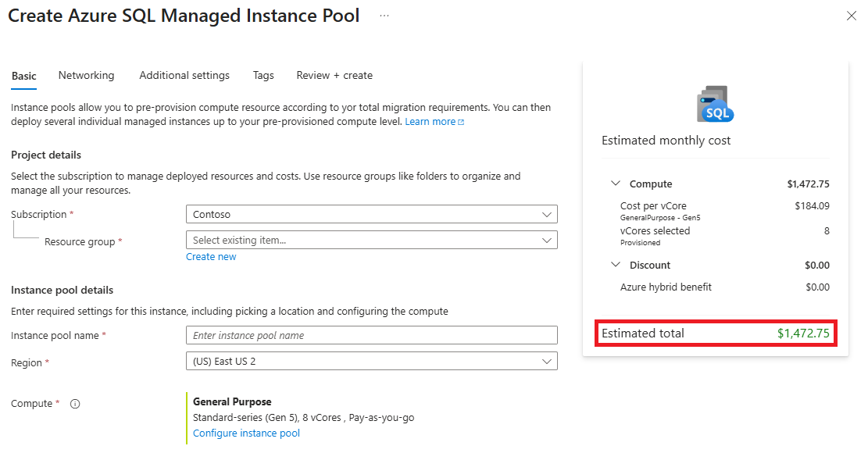Click the Instance pool details heading
The width and height of the screenshot is (868, 453).
(62, 290)
